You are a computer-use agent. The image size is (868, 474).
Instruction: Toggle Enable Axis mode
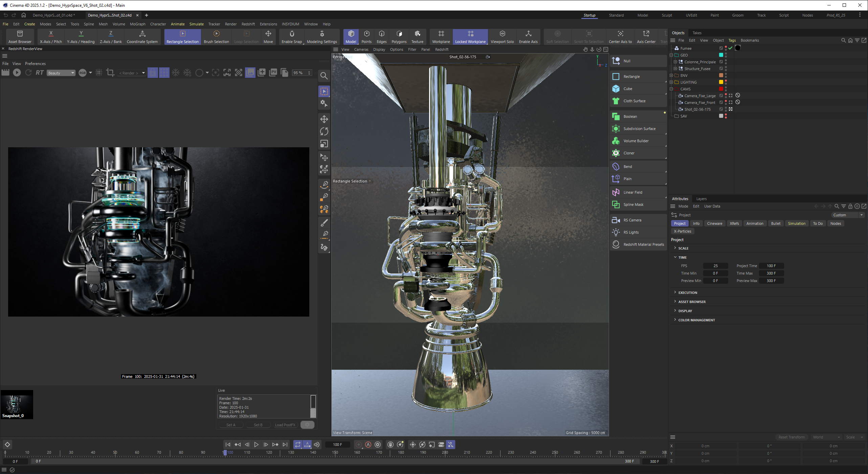(x=528, y=37)
